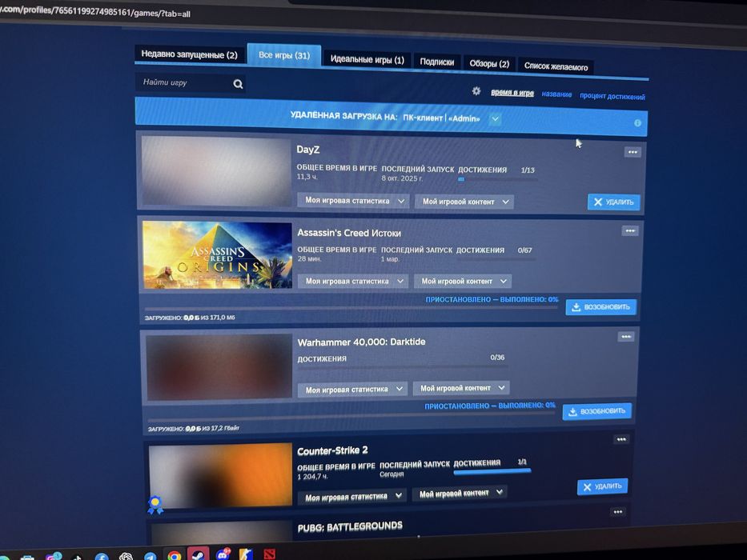
Task: Click the Counter-Strike 2 cover thumbnail
Action: (x=220, y=476)
